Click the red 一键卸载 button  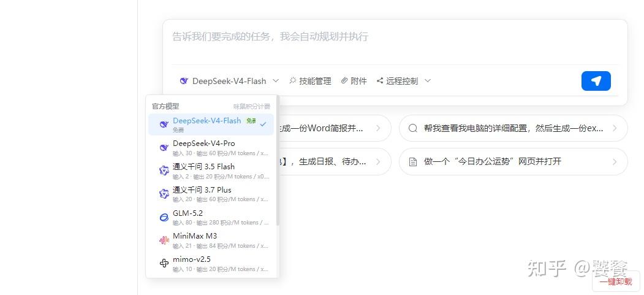coord(616,282)
